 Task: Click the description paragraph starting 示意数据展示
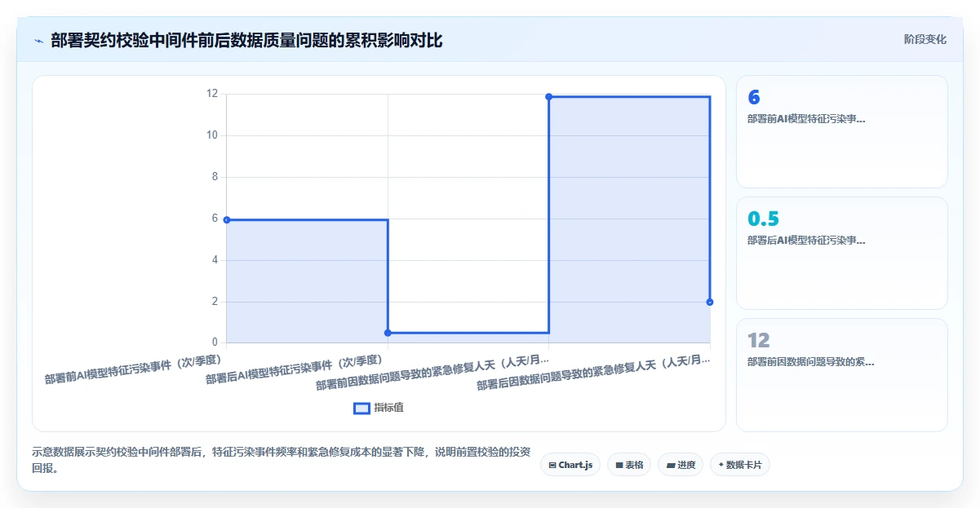coord(282,461)
